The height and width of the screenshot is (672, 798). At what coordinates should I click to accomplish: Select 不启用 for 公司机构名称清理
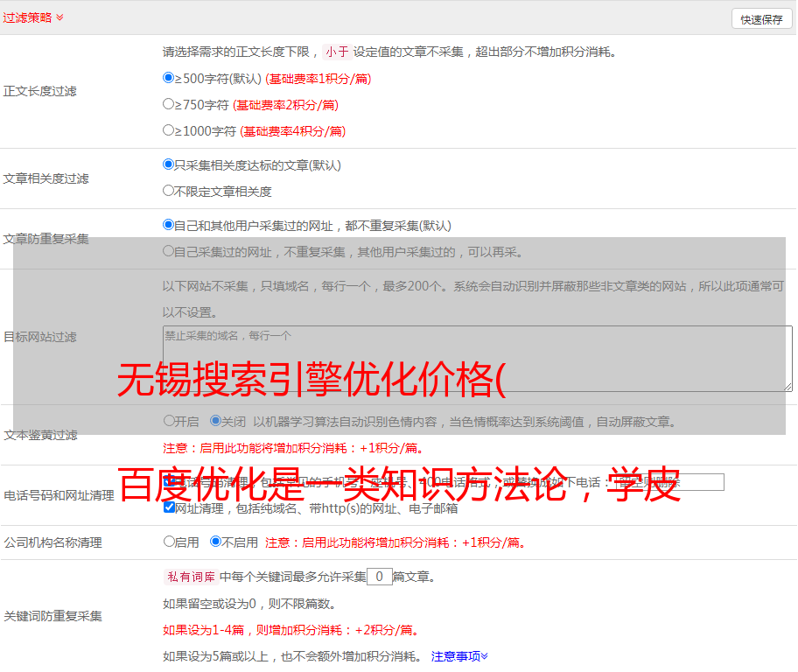[216, 541]
